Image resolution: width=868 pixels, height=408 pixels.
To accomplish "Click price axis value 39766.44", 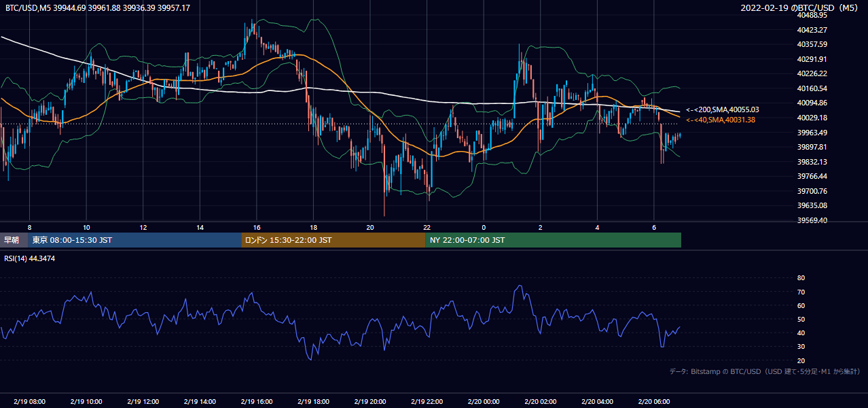I will [x=812, y=176].
